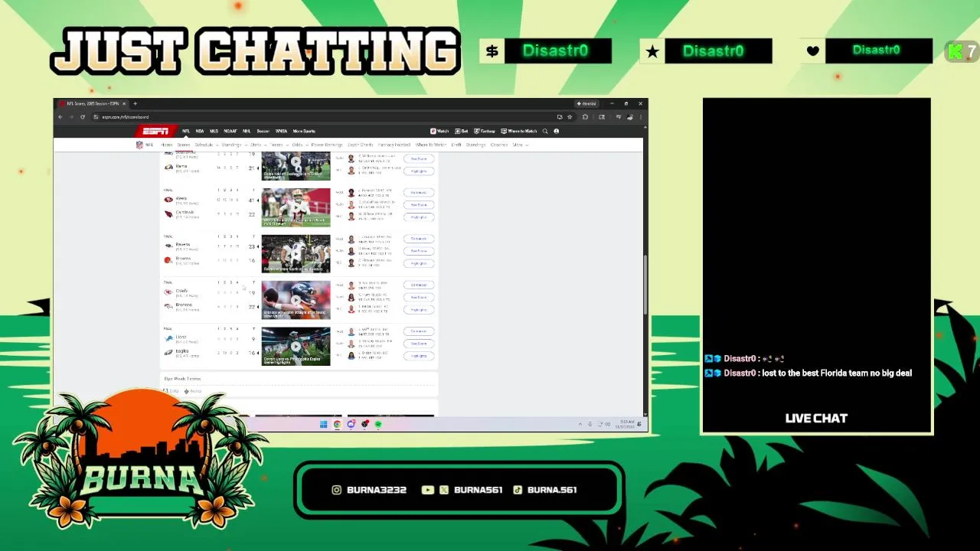Viewport: 980px width, 551px height.
Task: Bookmark this page with the star icon
Action: coord(570,117)
